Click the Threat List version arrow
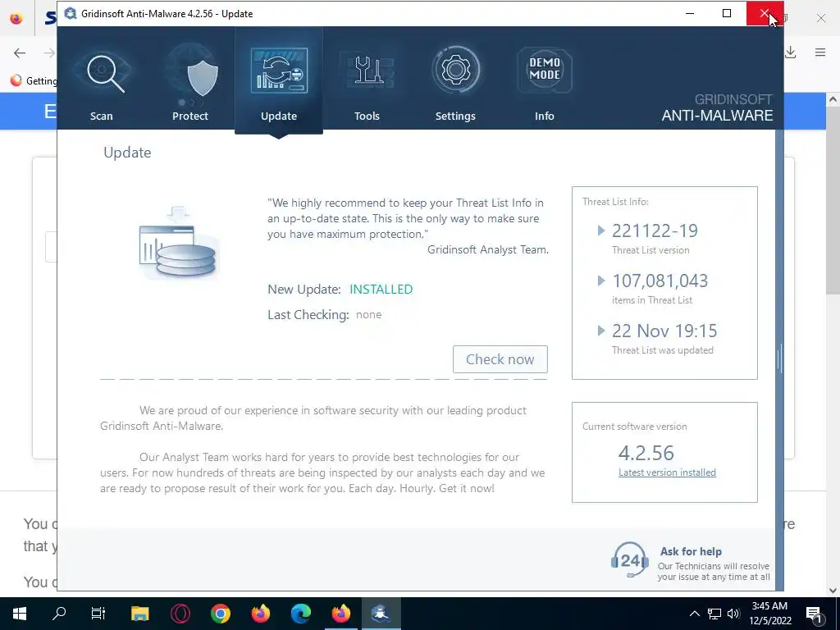The width and height of the screenshot is (840, 630). point(601,231)
